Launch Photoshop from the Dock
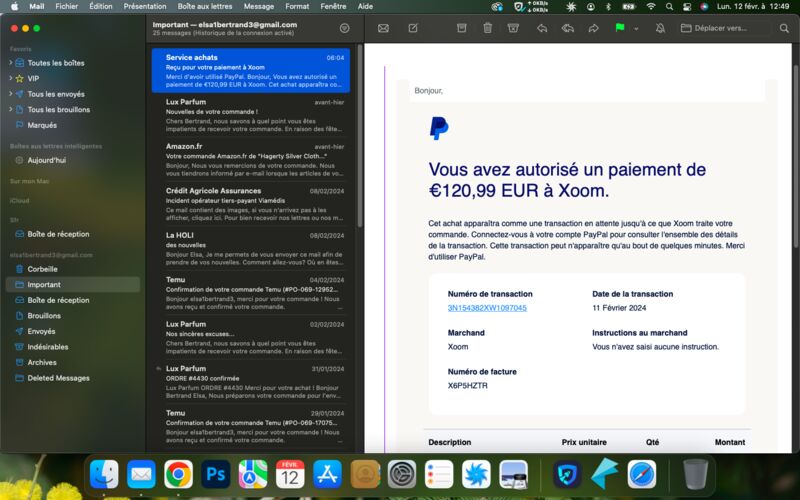 [215, 474]
